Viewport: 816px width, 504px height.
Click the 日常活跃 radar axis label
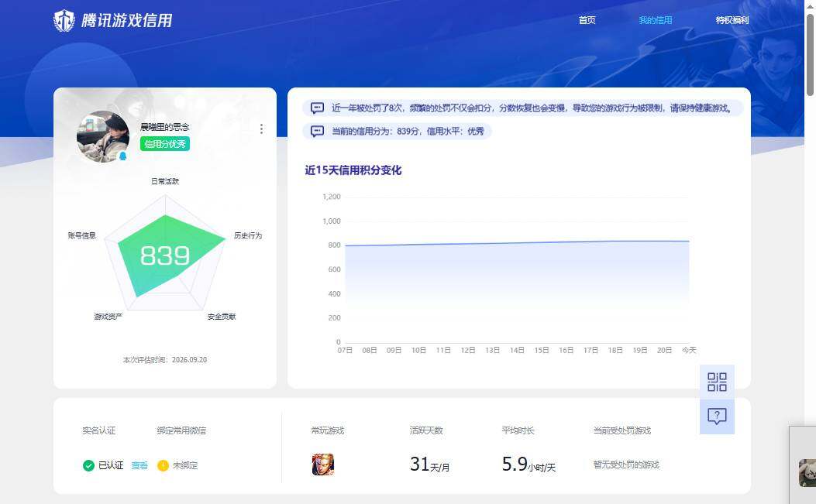(x=165, y=181)
